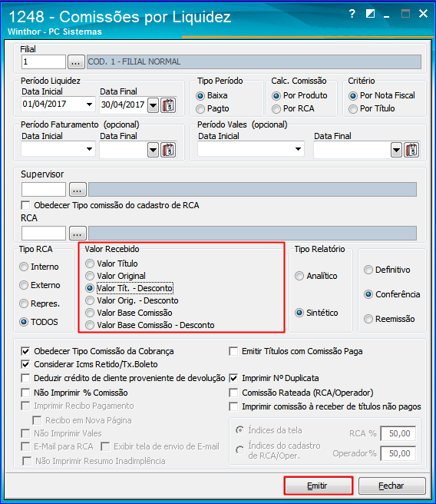Expand Período Liquidez Data Inicial dropdown
Viewport: 436px width, 504px height.
[90, 104]
